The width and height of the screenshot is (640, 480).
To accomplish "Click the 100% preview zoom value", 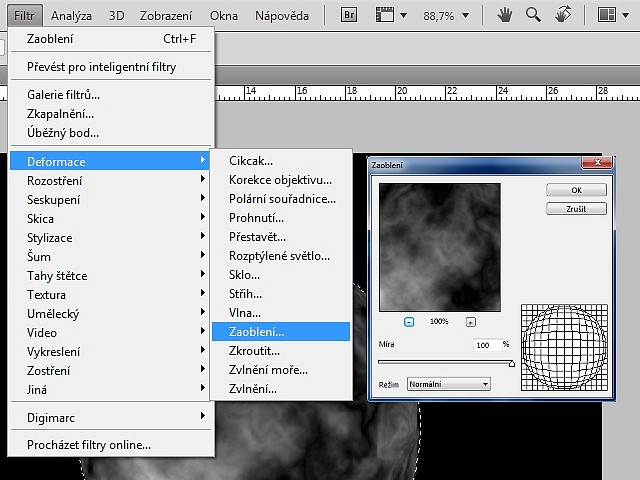I will [439, 322].
